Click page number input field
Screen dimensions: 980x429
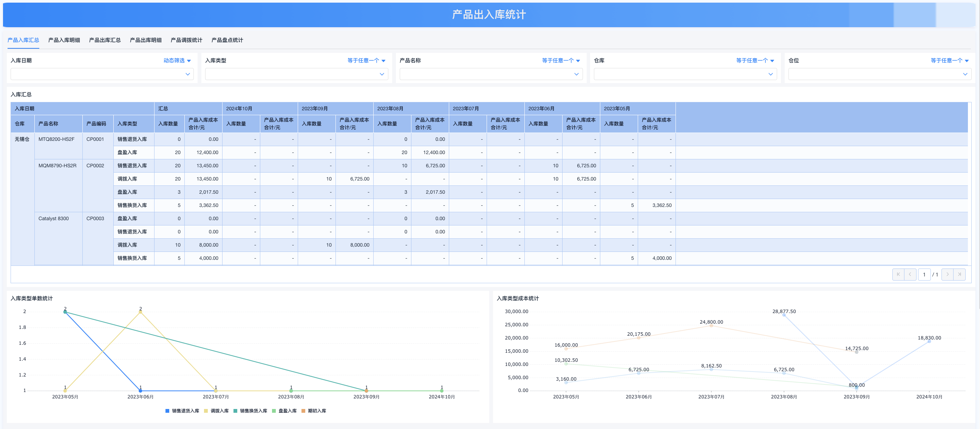tap(924, 275)
